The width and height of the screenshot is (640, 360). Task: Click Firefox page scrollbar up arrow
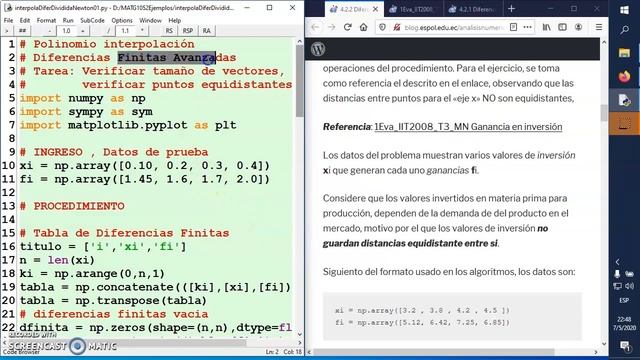coord(604,42)
